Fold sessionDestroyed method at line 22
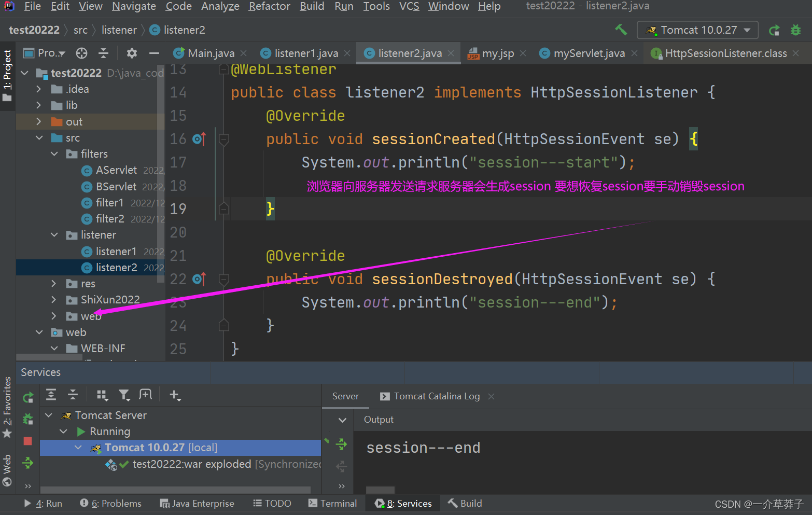 click(224, 279)
